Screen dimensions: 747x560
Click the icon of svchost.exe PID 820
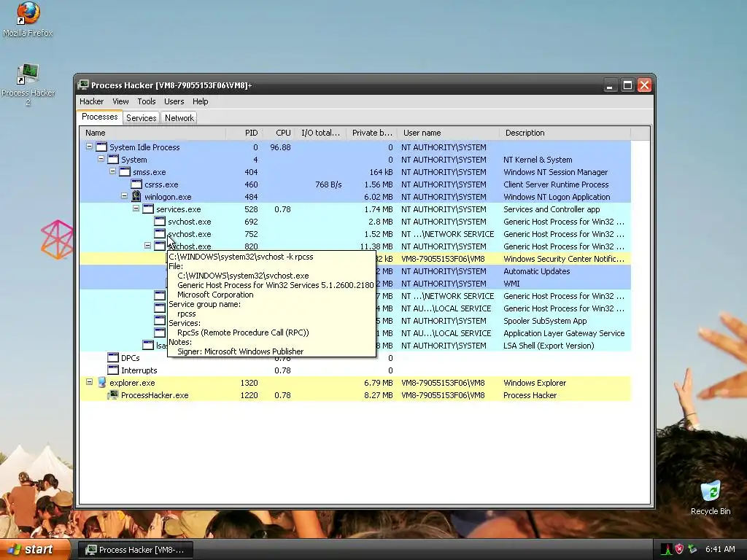[x=160, y=246]
